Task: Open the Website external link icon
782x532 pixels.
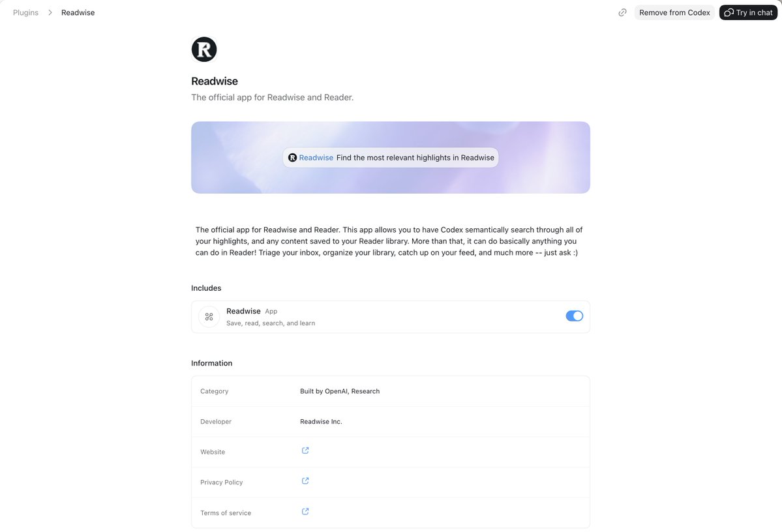Action: tap(305, 451)
